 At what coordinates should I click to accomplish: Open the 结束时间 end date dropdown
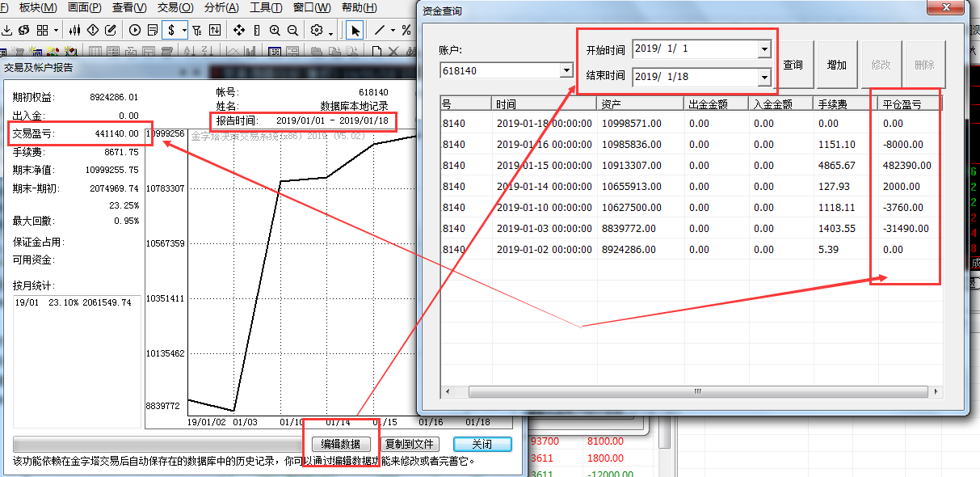764,77
